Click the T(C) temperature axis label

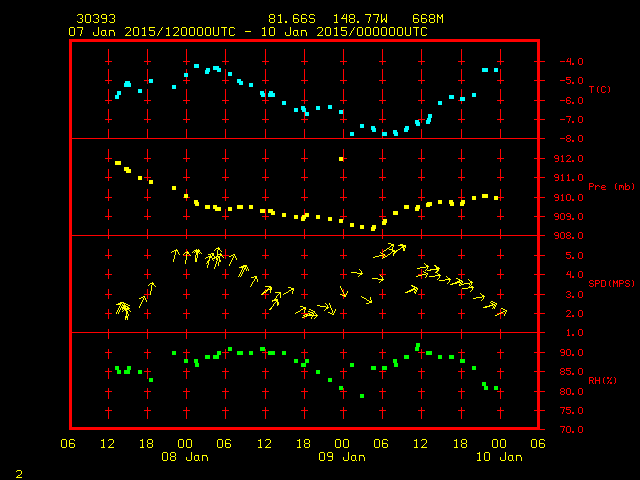pyautogui.click(x=600, y=89)
